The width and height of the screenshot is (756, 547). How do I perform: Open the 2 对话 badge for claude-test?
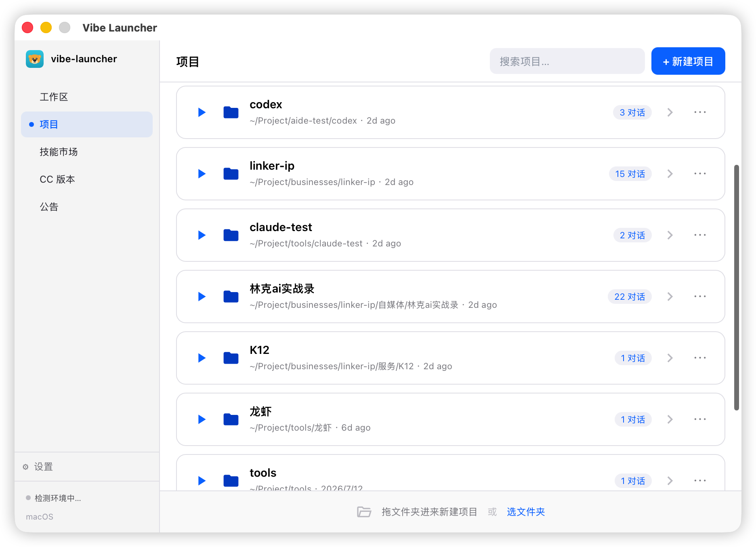pos(632,235)
